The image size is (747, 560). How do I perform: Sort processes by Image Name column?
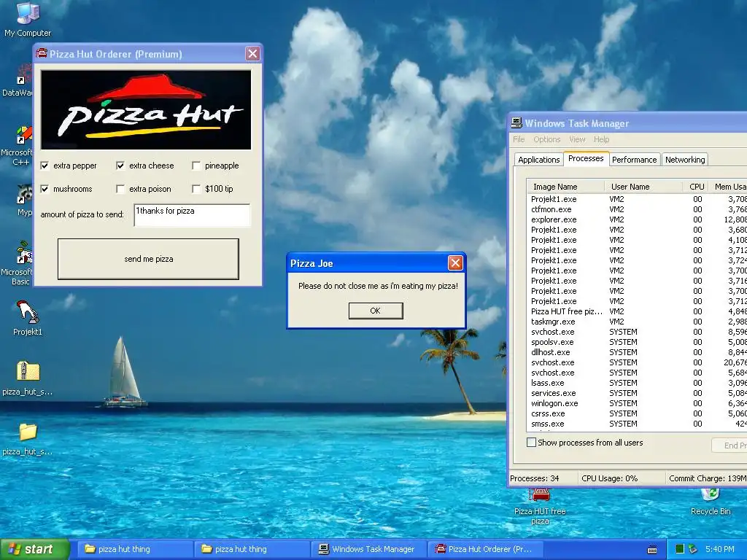coord(565,187)
